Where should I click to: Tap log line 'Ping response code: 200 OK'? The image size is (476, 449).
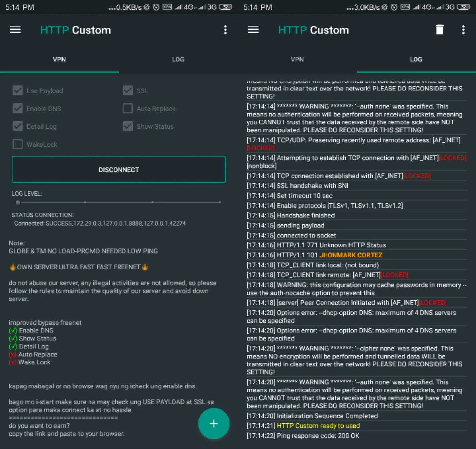pos(318,436)
